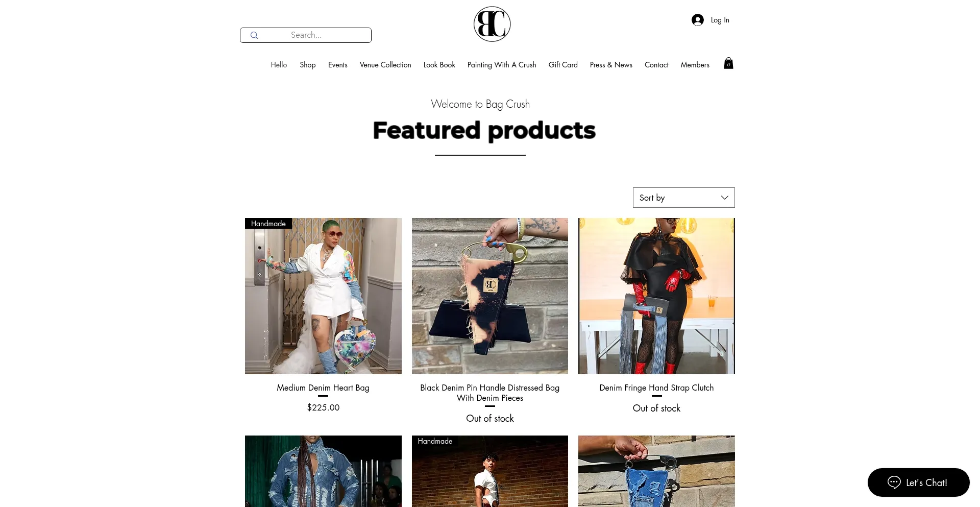Open the Shop menu item
Screen dimensions: 980x507
pyautogui.click(x=308, y=65)
